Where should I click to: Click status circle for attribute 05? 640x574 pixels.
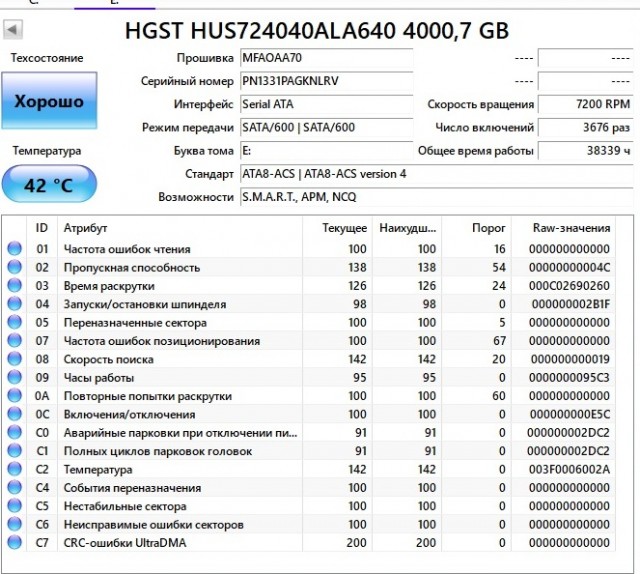tap(15, 322)
